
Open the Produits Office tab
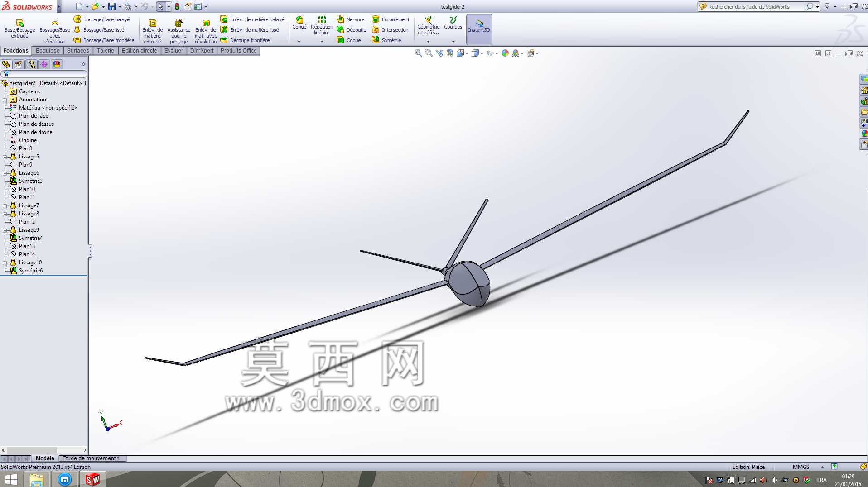[x=239, y=51]
